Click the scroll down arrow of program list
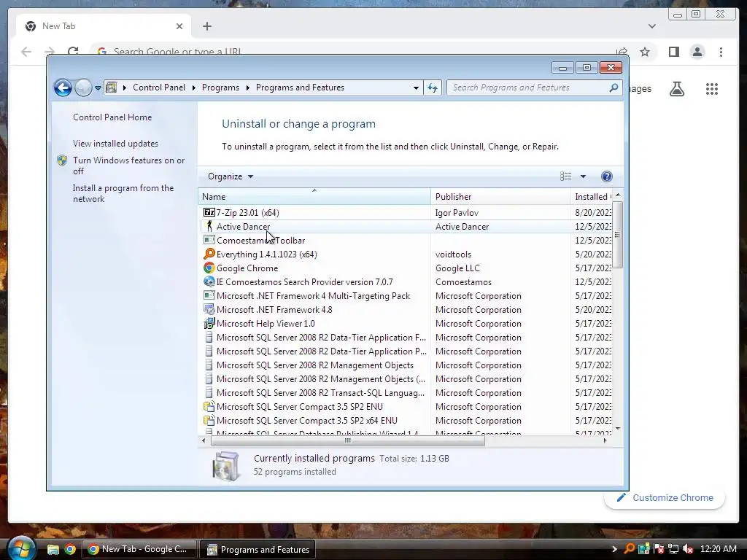 click(x=618, y=429)
